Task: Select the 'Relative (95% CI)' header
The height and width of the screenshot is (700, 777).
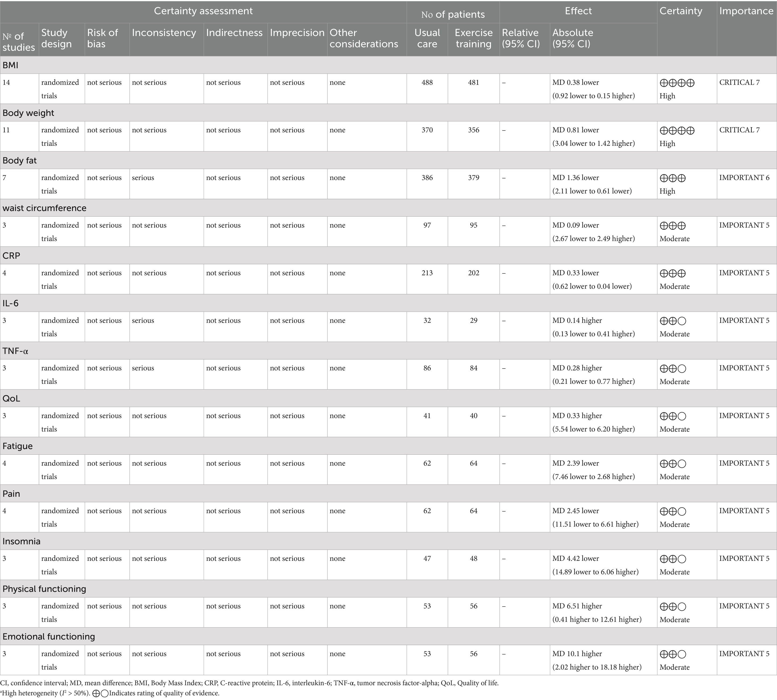Action: [521, 38]
